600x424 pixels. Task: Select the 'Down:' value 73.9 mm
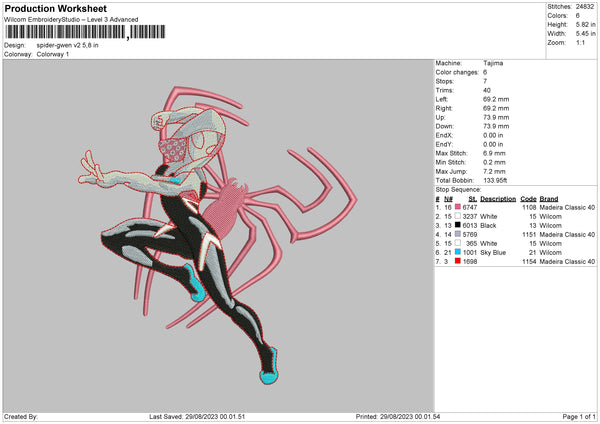coord(496,126)
